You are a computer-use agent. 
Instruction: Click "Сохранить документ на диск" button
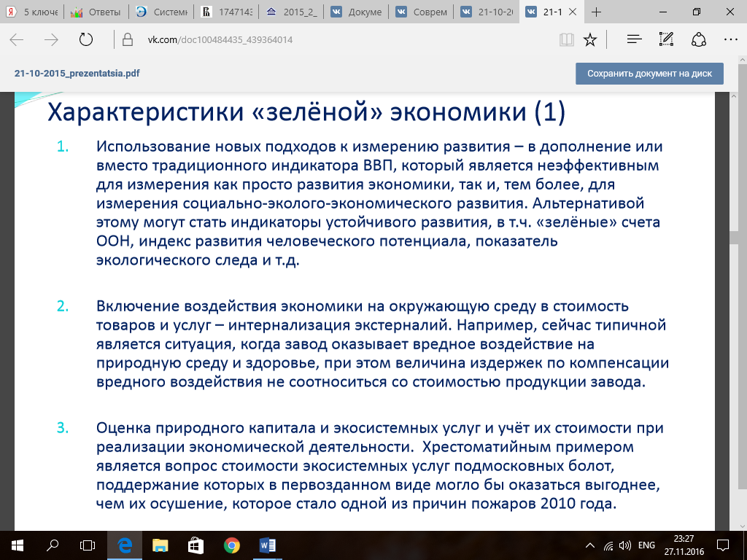pyautogui.click(x=649, y=74)
